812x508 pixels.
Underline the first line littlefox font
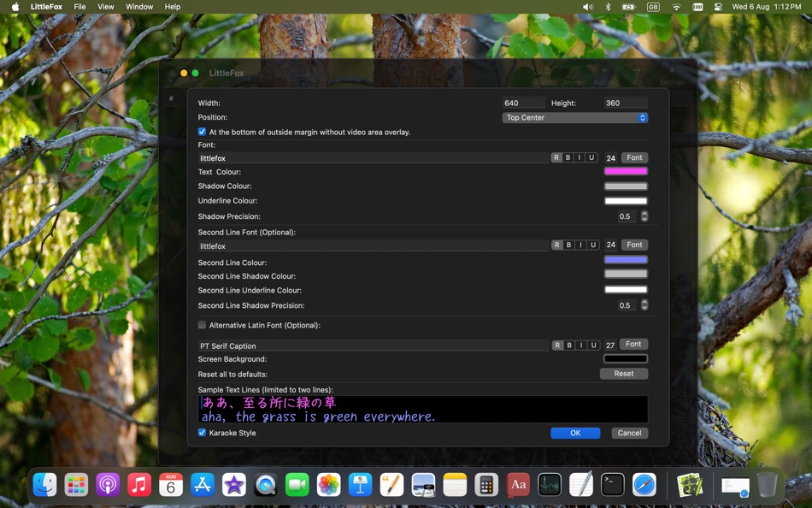click(x=593, y=157)
